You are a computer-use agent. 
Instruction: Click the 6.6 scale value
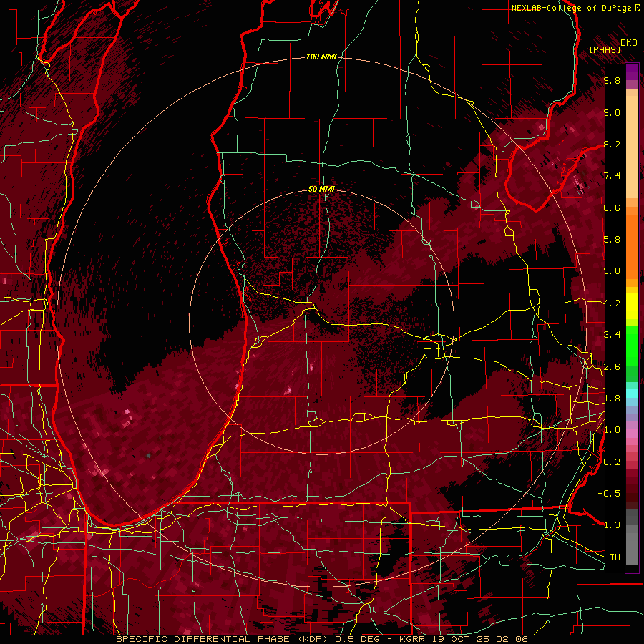[612, 208]
